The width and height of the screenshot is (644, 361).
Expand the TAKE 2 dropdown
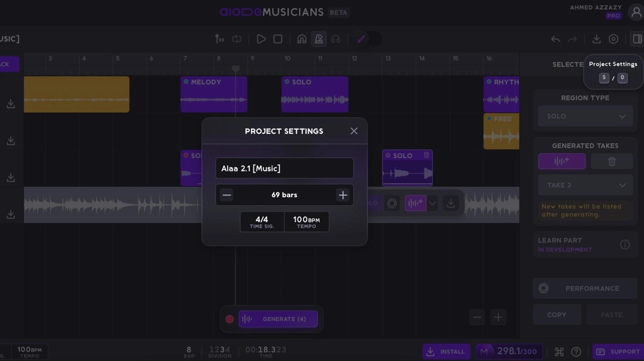click(x=585, y=185)
